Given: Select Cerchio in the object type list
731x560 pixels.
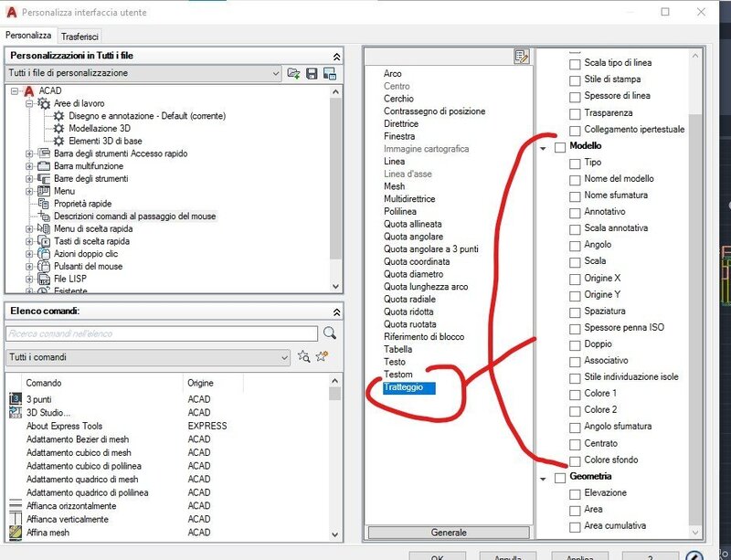Looking at the screenshot, I should pyautogui.click(x=398, y=99).
